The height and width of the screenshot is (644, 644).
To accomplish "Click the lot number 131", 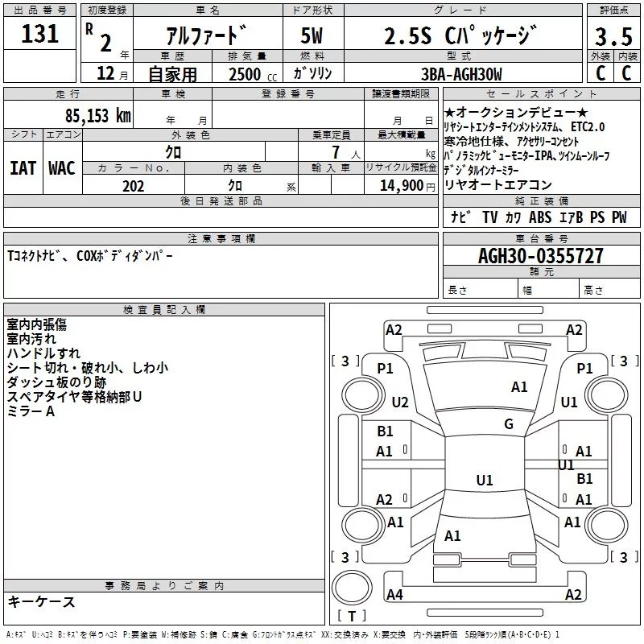I will [39, 34].
